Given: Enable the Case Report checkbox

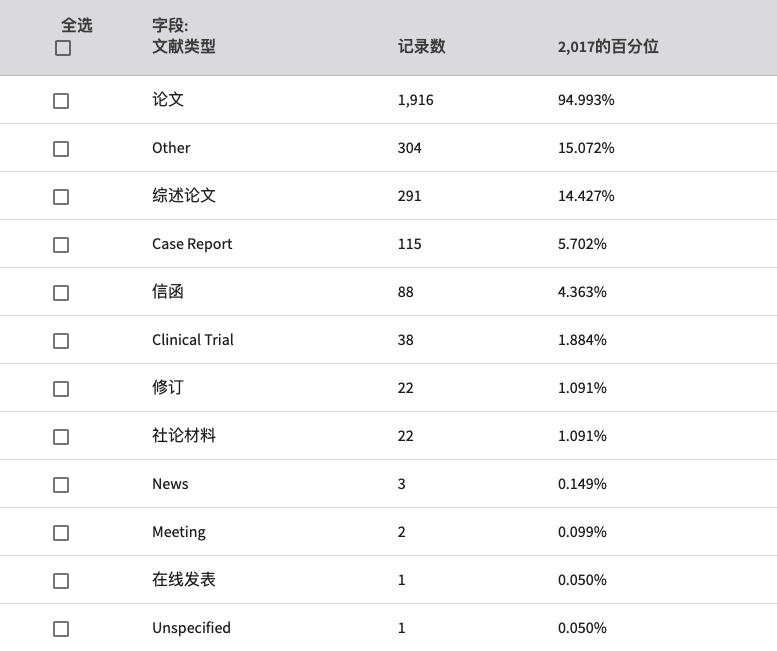Looking at the screenshot, I should 61,245.
